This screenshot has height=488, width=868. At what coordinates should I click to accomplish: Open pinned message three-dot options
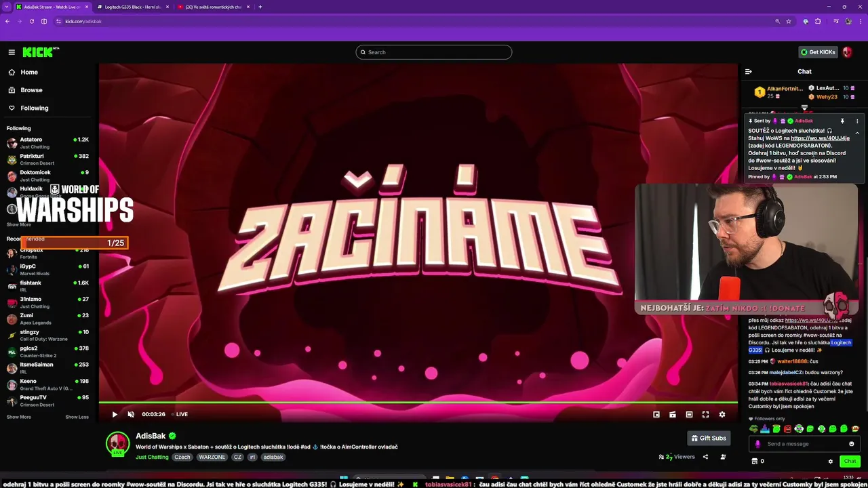(x=857, y=121)
